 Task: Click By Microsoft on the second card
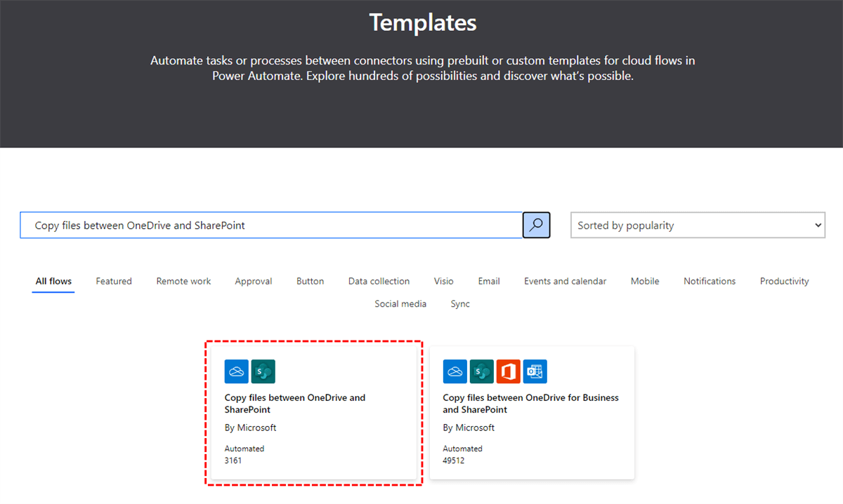[469, 427]
